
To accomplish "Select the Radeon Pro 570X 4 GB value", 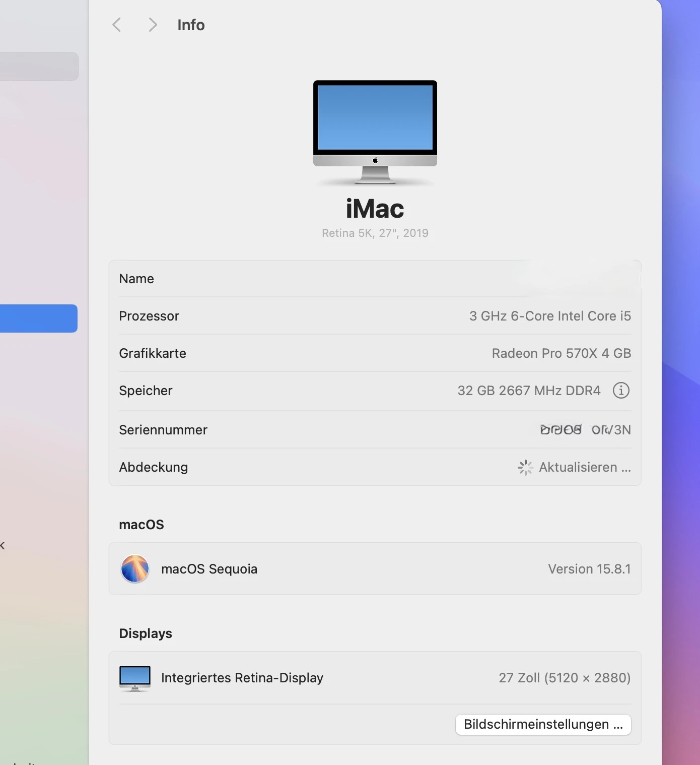I will tap(562, 353).
